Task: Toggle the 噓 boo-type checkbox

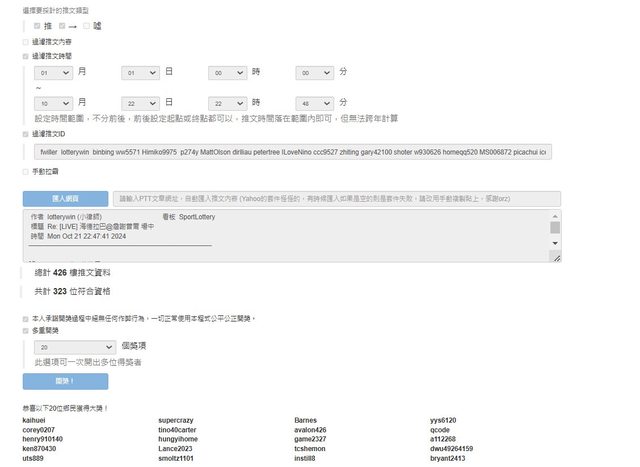Action: tap(87, 25)
